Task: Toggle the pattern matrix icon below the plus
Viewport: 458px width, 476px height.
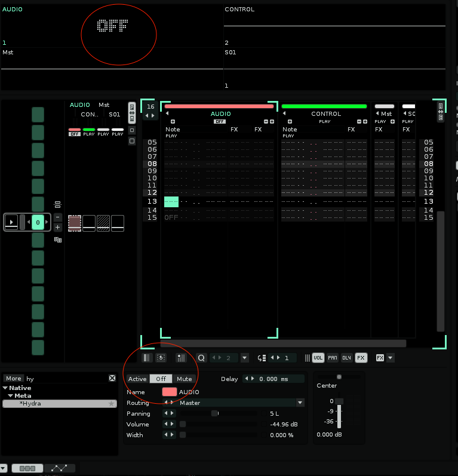Action: pyautogui.click(x=58, y=240)
